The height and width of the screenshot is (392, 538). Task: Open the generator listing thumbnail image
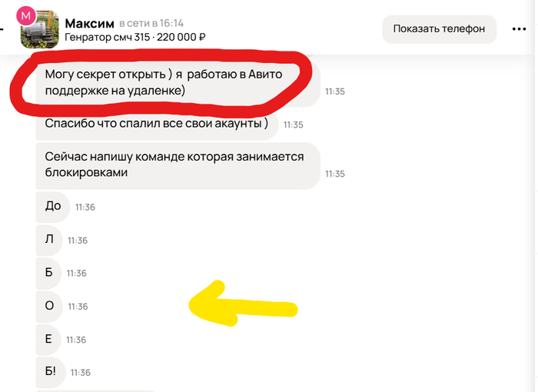tap(40, 30)
